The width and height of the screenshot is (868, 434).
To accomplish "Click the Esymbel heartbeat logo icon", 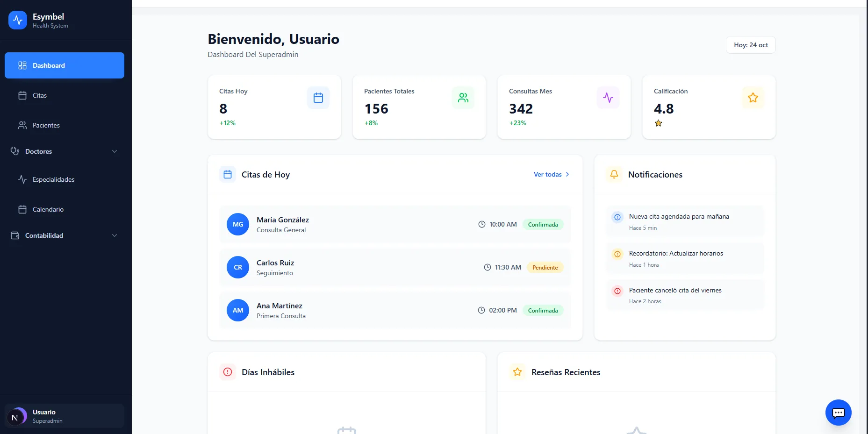I will tap(18, 20).
